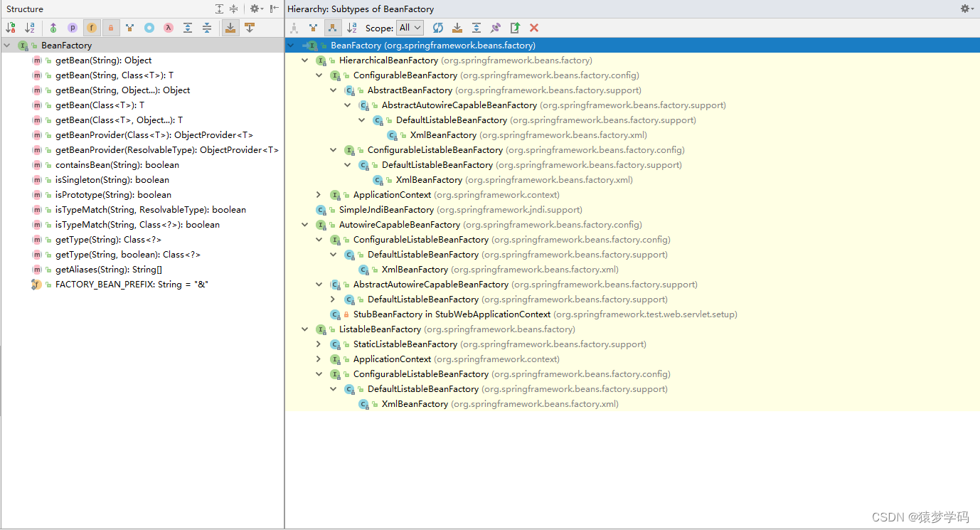Select ApplicationContext under ListableBeanFactory
This screenshot has width=980, height=530.
point(393,359)
